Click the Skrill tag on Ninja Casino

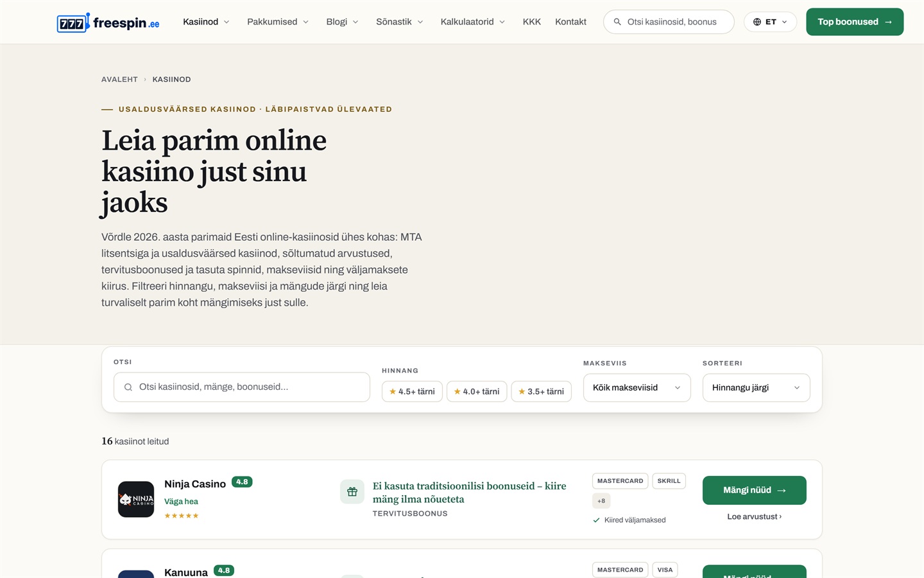669,481
